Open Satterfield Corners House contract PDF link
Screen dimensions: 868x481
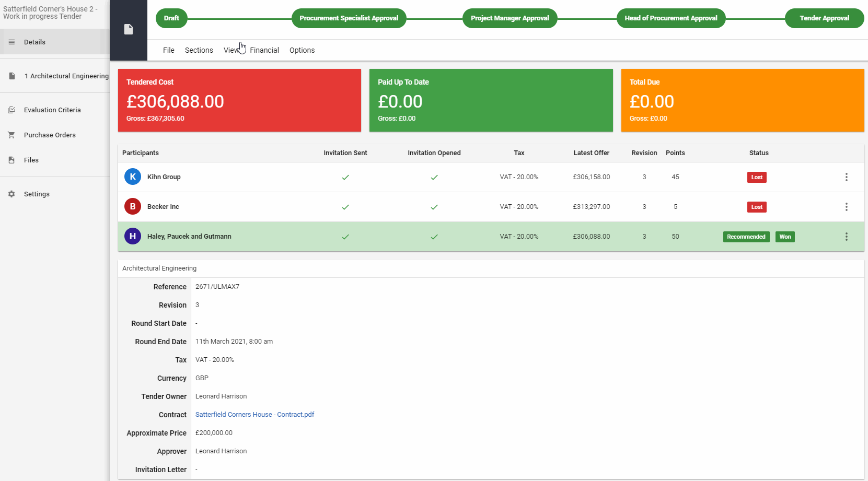(x=254, y=415)
